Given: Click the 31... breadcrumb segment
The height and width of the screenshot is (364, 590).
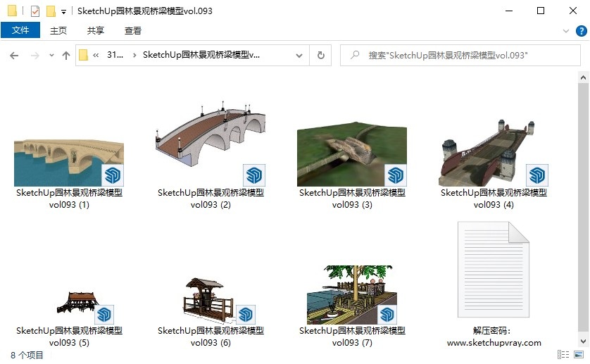Looking at the screenshot, I should 115,55.
